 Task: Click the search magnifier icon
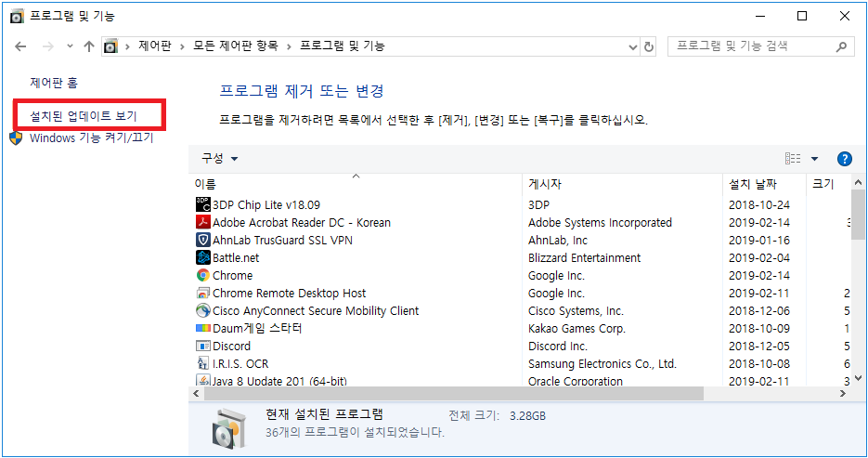(841, 47)
